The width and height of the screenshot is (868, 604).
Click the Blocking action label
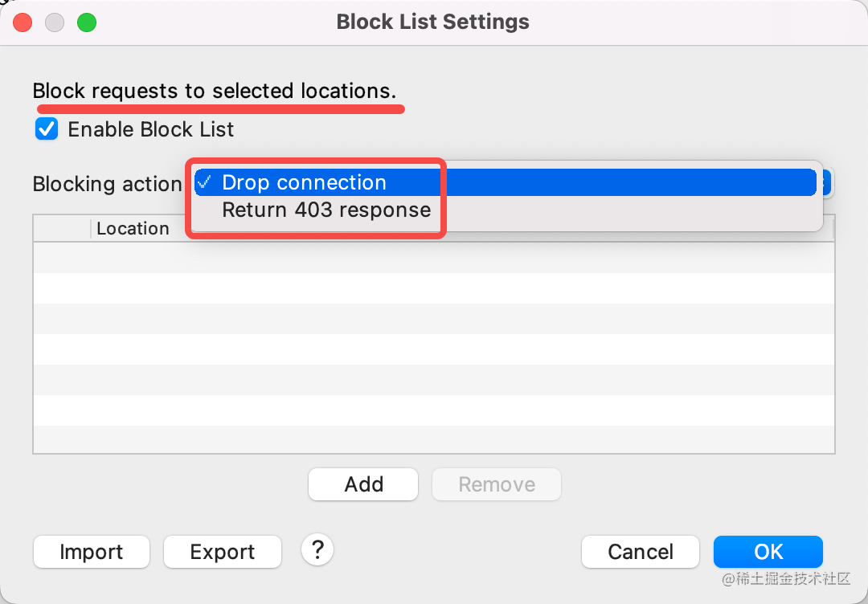(107, 184)
